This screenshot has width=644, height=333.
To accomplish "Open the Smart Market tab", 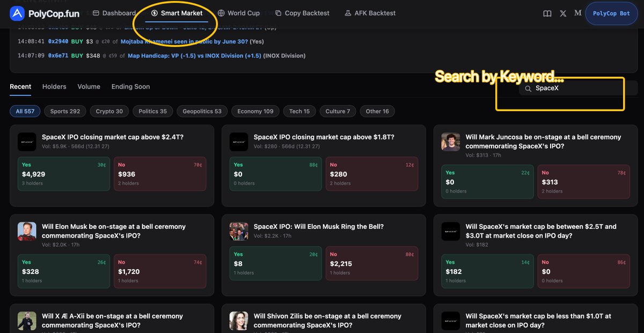I will tap(177, 13).
